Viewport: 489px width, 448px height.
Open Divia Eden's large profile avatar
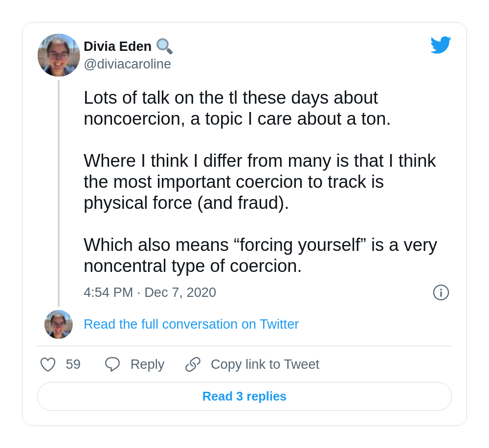(x=59, y=55)
